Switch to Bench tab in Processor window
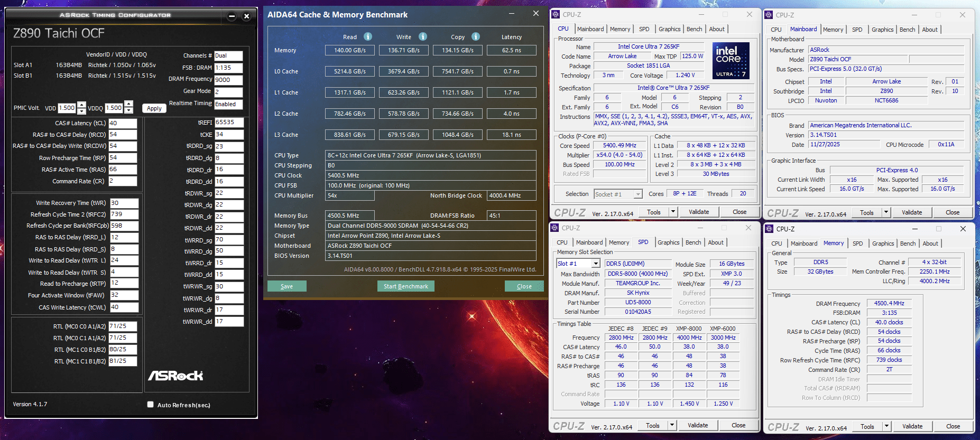 tap(694, 29)
